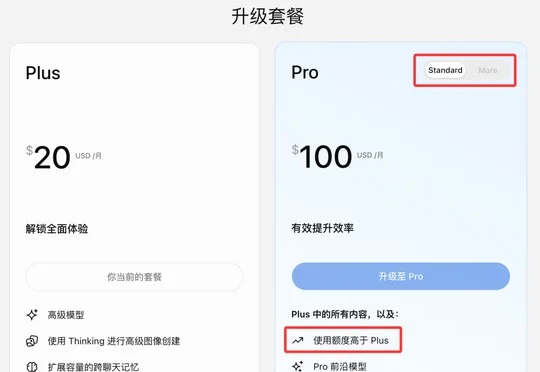Image resolution: width=540 pixels, height=372 pixels.
Task: Select the Standard option in Pro toggle
Action: tap(445, 70)
